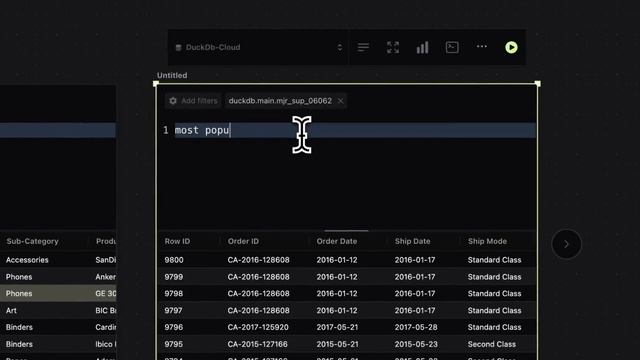Select Row ID cell 9800

(174, 260)
